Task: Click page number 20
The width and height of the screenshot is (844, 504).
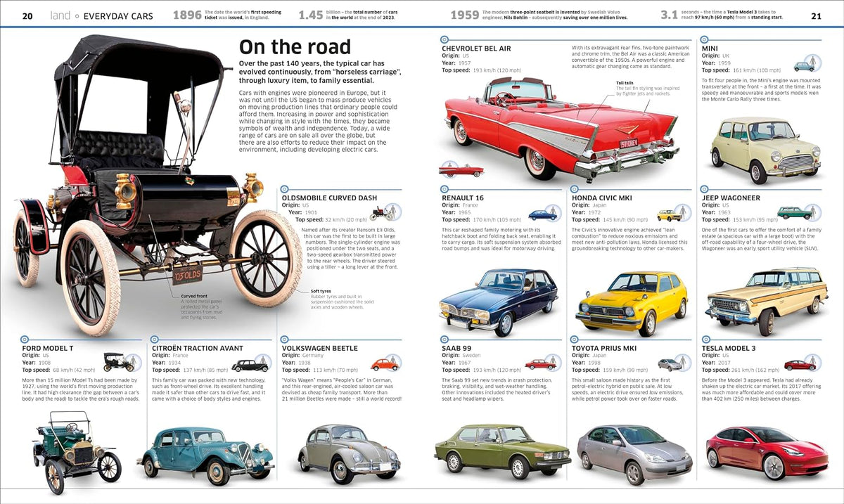Action: [28, 15]
